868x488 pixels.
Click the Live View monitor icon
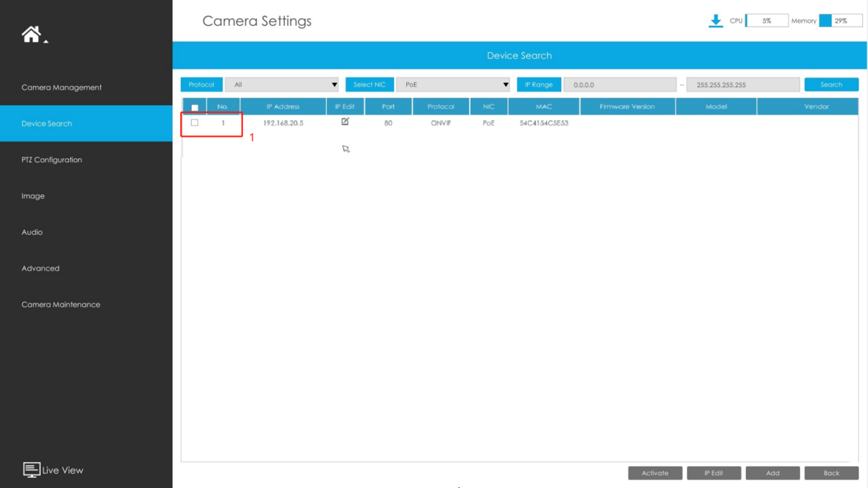click(x=31, y=469)
